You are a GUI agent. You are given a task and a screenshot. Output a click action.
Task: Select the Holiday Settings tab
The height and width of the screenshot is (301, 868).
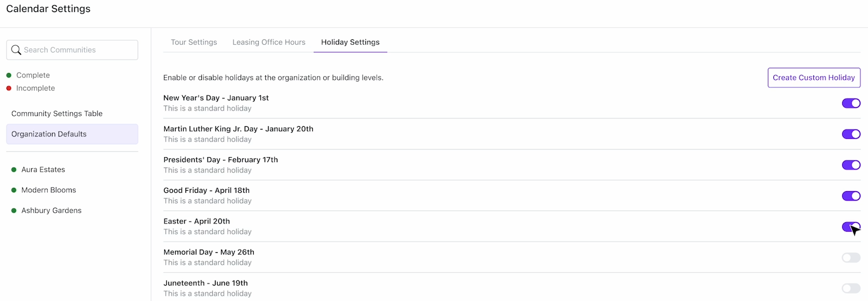pyautogui.click(x=350, y=42)
